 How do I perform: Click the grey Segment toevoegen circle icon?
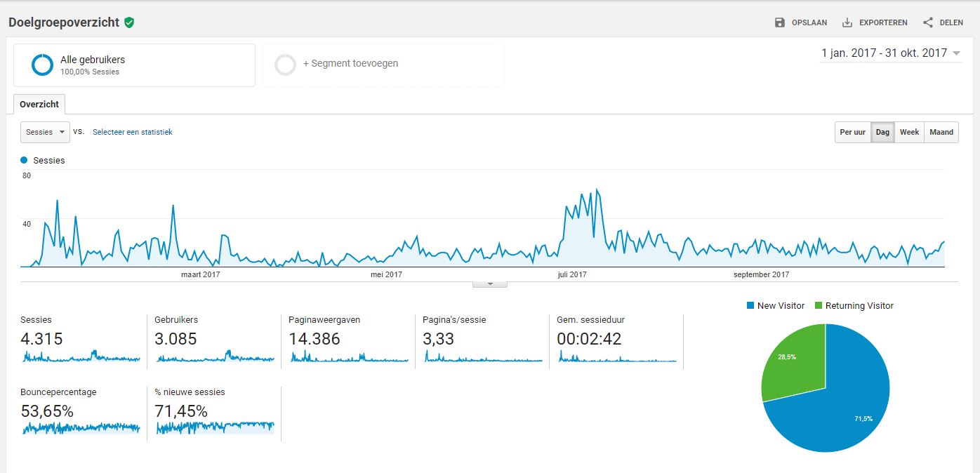coord(286,65)
